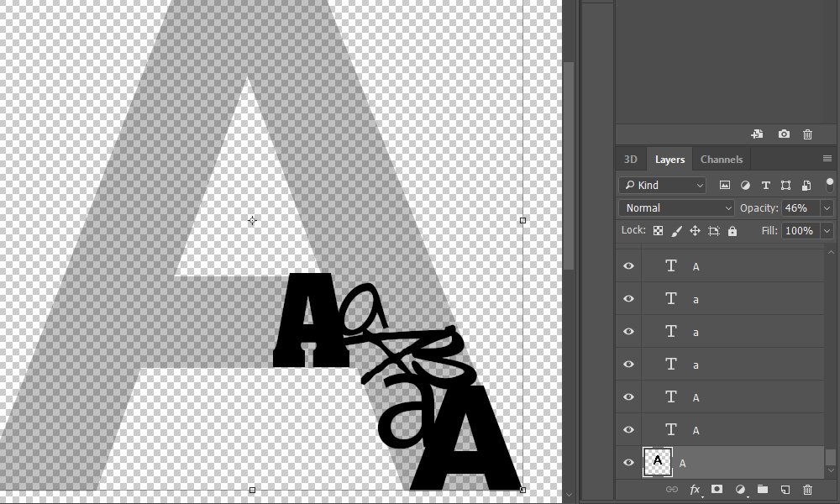Filter layers for pixel layers
The height and width of the screenshot is (504, 840).
[x=724, y=186]
